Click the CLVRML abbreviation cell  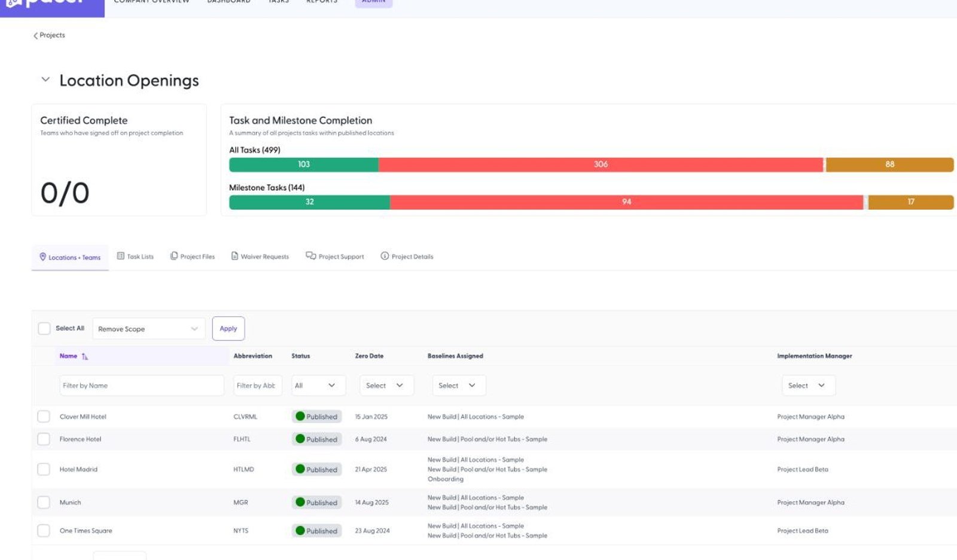point(245,417)
